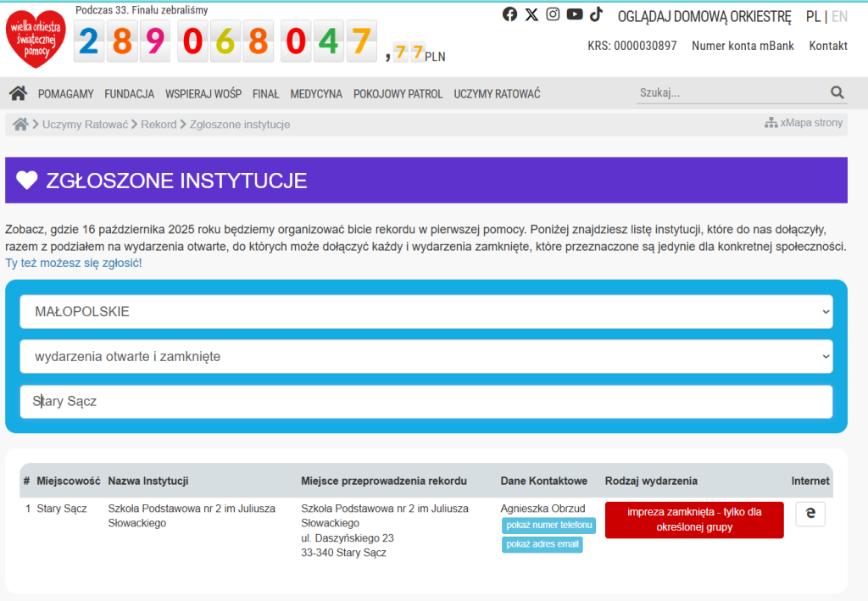Screen dimensions: 868x601
Task: Click the city field containing Stary Sącz
Action: (x=426, y=402)
